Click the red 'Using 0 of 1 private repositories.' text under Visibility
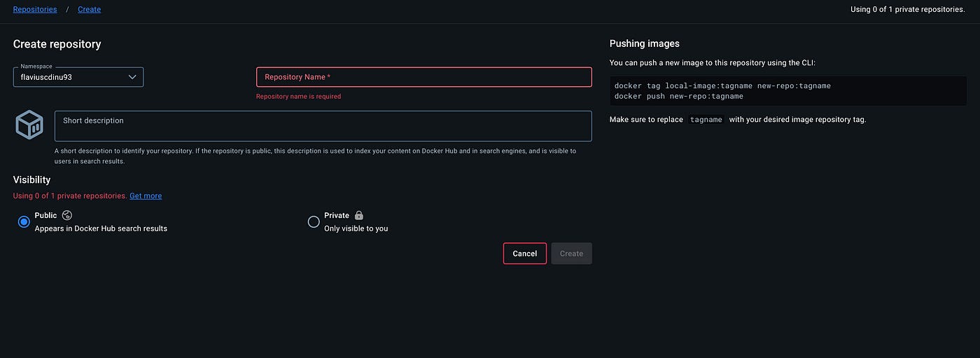Screen dimensions: 980x358 point(70,195)
